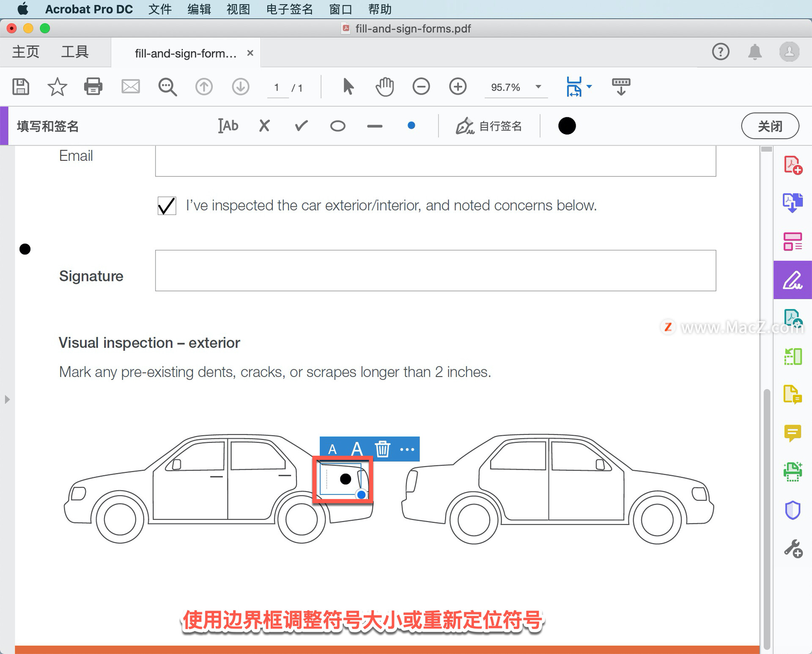Select the Add Text tool

[x=228, y=126]
